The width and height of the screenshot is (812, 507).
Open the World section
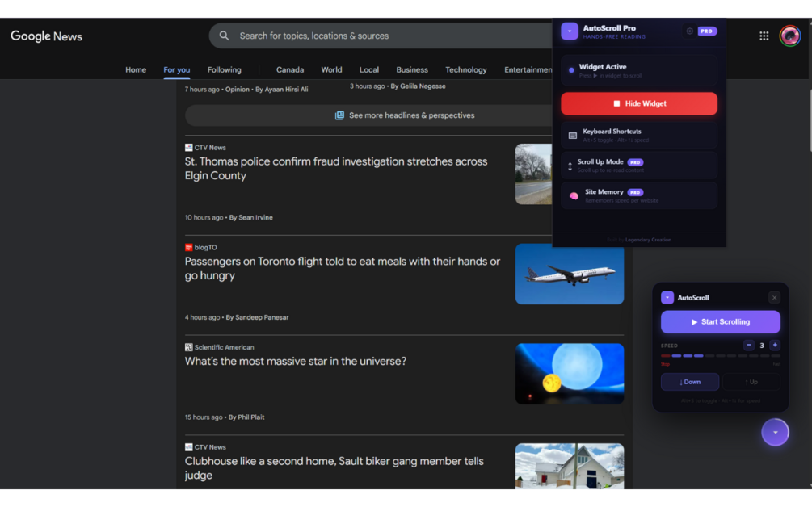pyautogui.click(x=331, y=70)
